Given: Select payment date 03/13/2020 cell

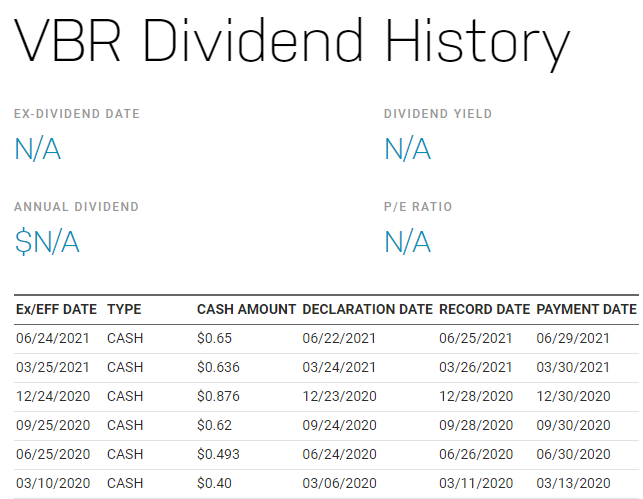Looking at the screenshot, I should pyautogui.click(x=574, y=483).
